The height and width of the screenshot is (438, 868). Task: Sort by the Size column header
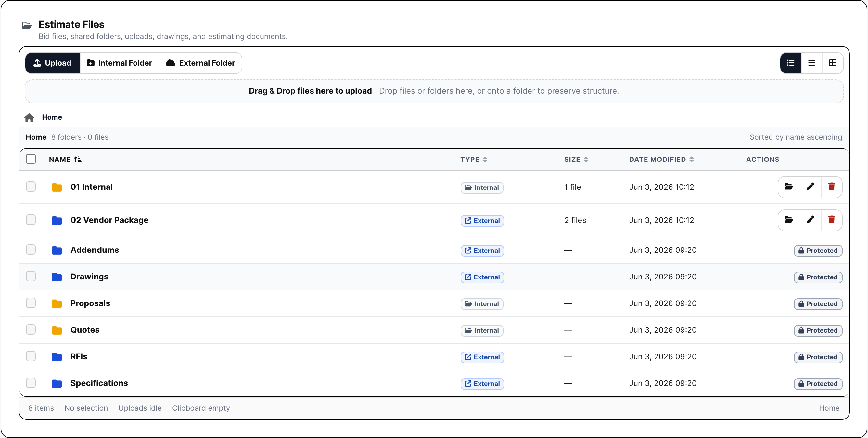[x=576, y=159]
